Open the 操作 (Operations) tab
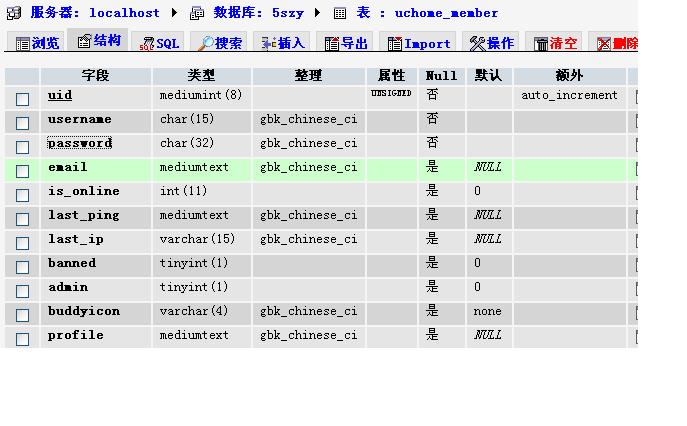 [x=491, y=43]
